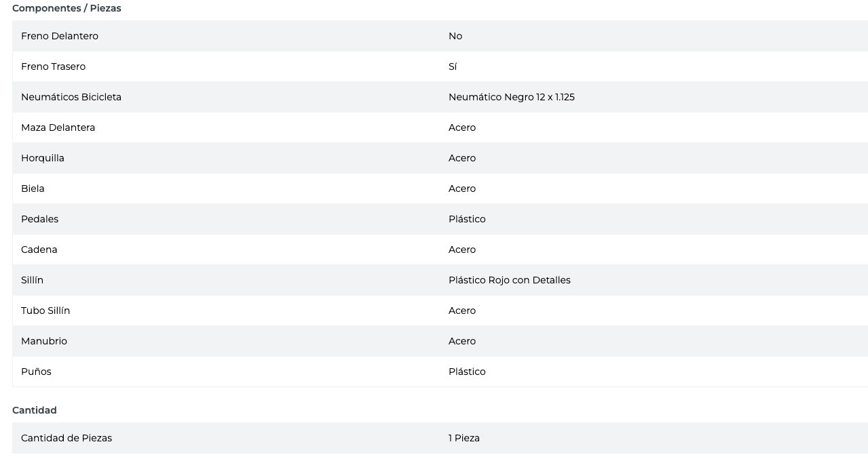Image resolution: width=868 pixels, height=459 pixels.
Task: Select the Neumáticos Bicicleta label
Action: tap(71, 97)
